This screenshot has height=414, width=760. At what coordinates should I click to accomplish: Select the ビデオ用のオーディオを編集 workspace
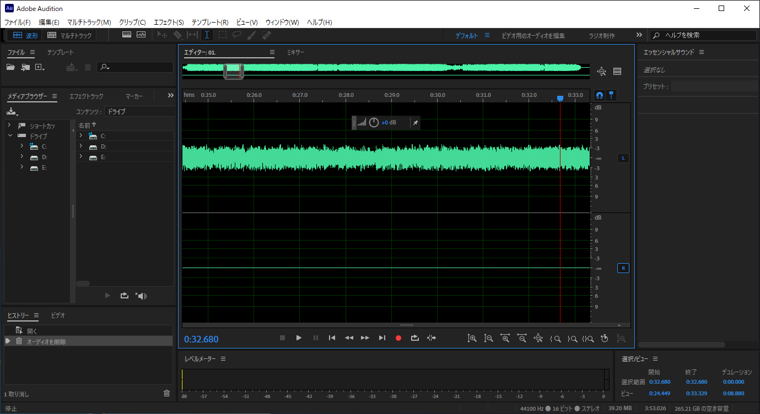coord(533,35)
